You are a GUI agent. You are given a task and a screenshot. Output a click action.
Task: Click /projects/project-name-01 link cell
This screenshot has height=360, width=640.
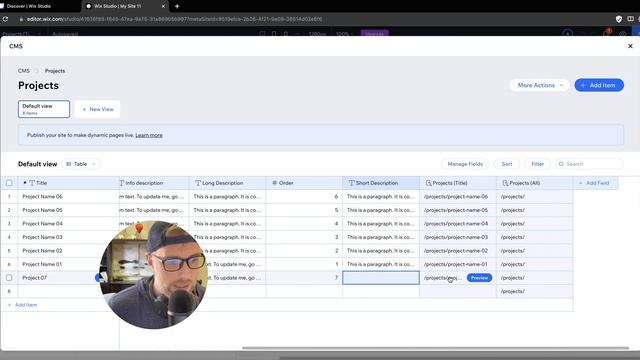[458, 264]
